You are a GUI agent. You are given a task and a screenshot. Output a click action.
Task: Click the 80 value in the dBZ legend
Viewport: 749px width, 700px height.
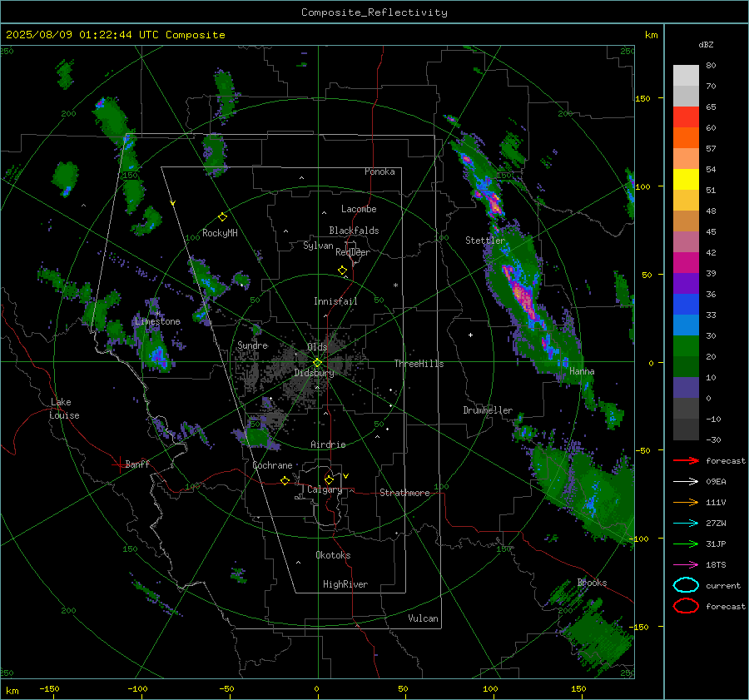711,66
